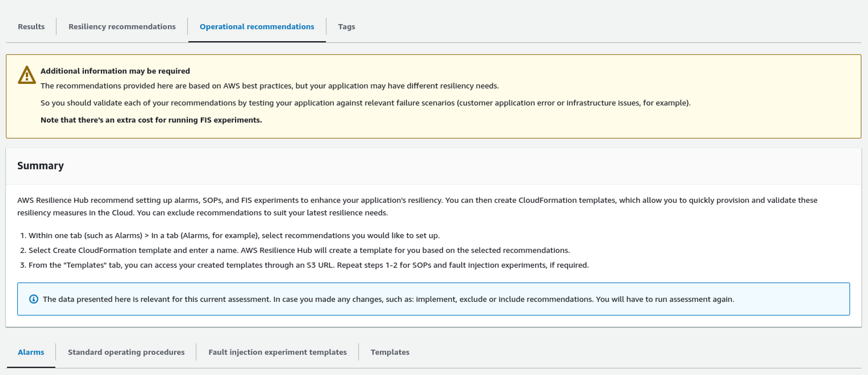Click the warning triangle icon

pyautogui.click(x=26, y=75)
